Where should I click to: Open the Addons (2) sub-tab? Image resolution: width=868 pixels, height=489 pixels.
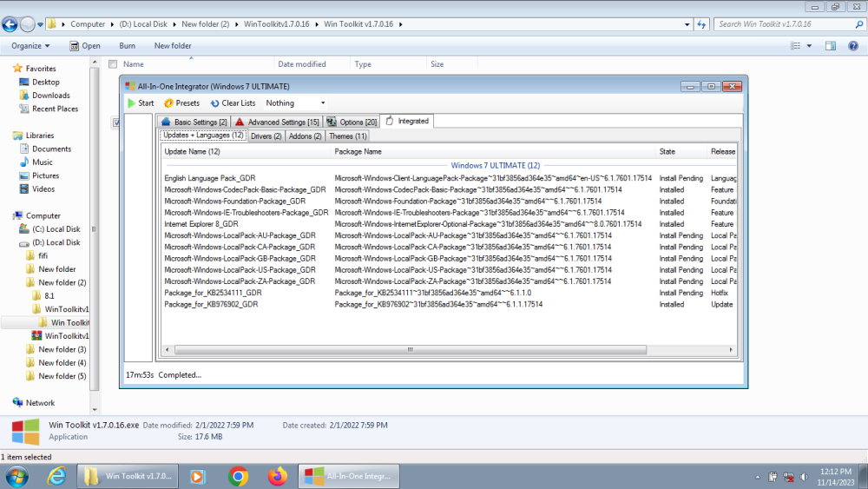pos(305,136)
